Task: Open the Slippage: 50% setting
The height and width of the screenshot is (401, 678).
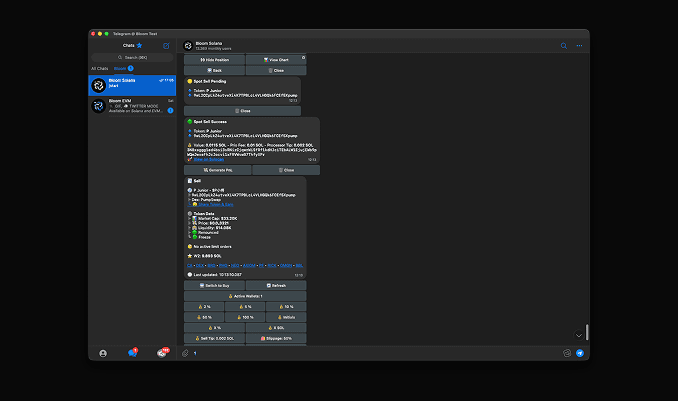Action: (x=275, y=338)
